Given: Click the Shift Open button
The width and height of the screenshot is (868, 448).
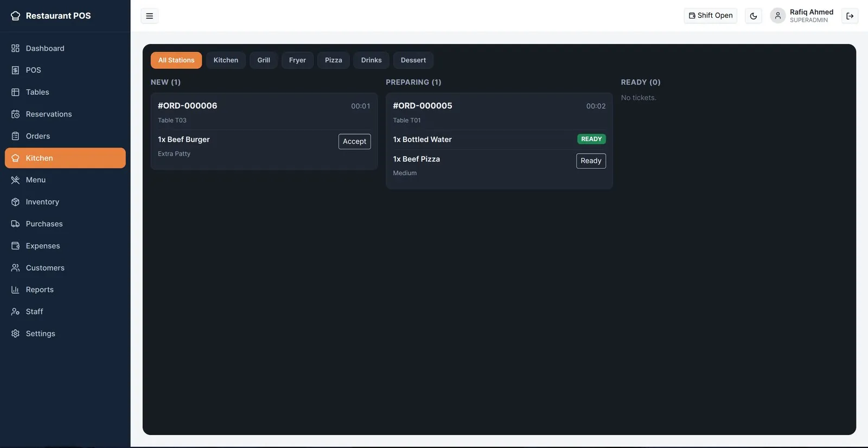Looking at the screenshot, I should 711,16.
